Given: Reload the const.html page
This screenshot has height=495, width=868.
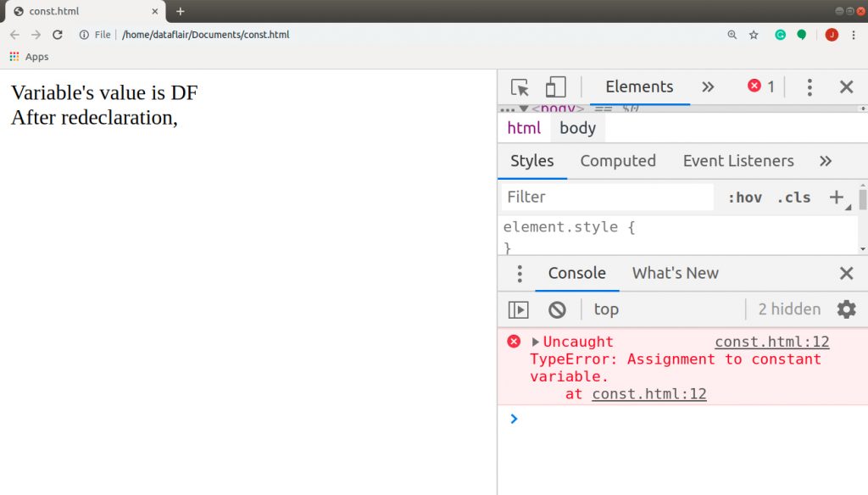Looking at the screenshot, I should pyautogui.click(x=58, y=35).
